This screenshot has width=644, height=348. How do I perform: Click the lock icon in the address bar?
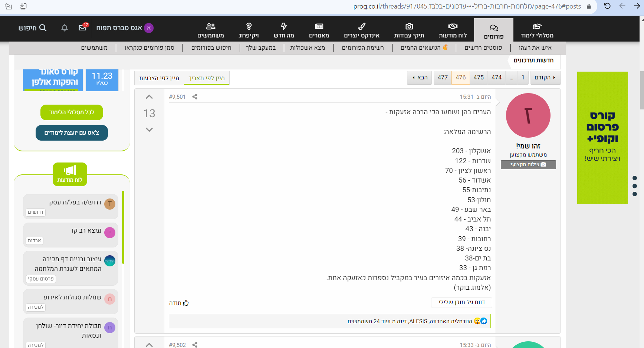pos(589,6)
